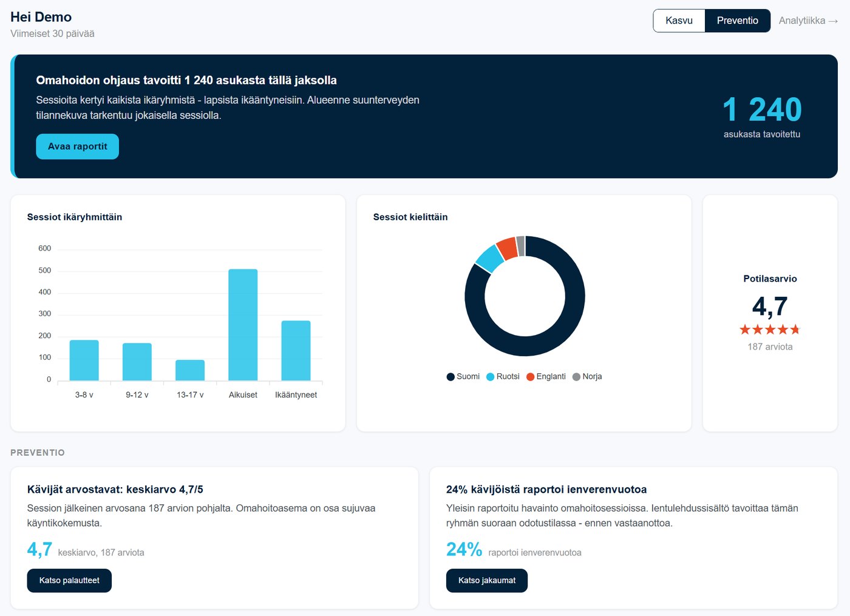Viewport: 850px width, 616px height.
Task: Click the 'Hei Demo' heading
Action: click(41, 17)
